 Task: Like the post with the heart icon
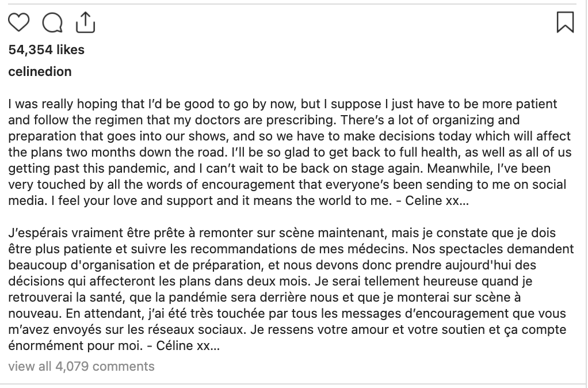pos(19,22)
